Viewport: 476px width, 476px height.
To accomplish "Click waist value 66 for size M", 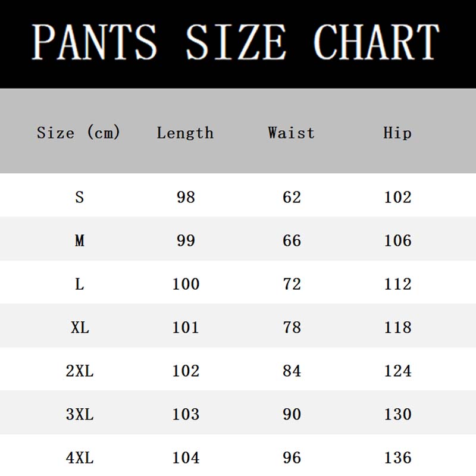I will pos(292,241).
